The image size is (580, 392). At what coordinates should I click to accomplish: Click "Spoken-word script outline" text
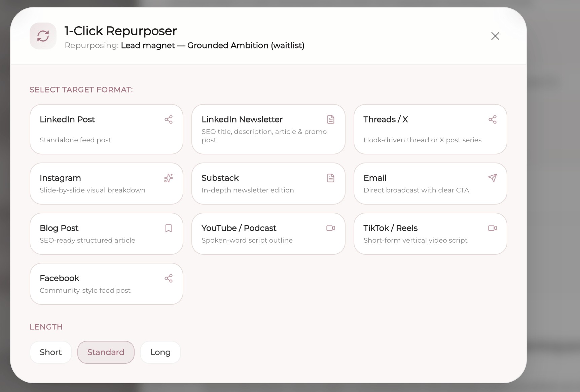click(x=247, y=240)
